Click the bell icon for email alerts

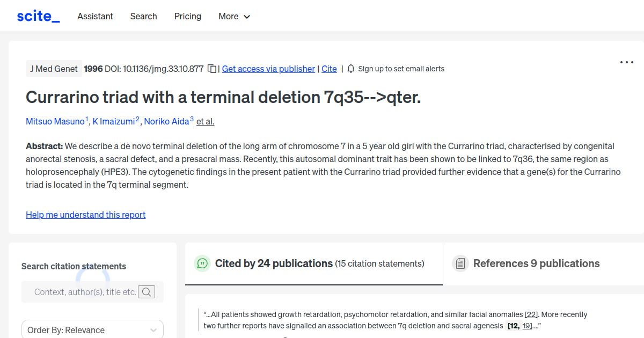(x=351, y=69)
